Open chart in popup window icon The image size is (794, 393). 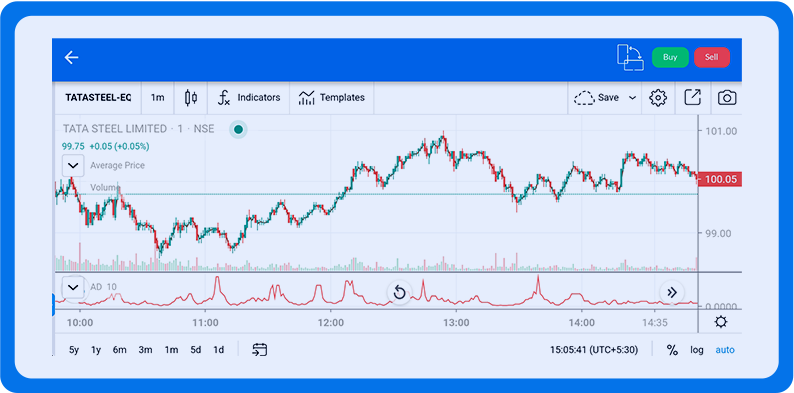coord(692,97)
